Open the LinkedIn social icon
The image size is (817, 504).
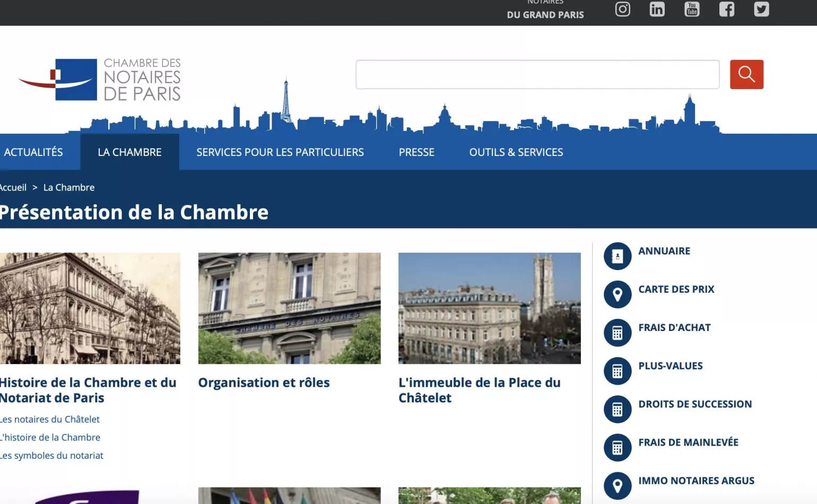pyautogui.click(x=657, y=9)
